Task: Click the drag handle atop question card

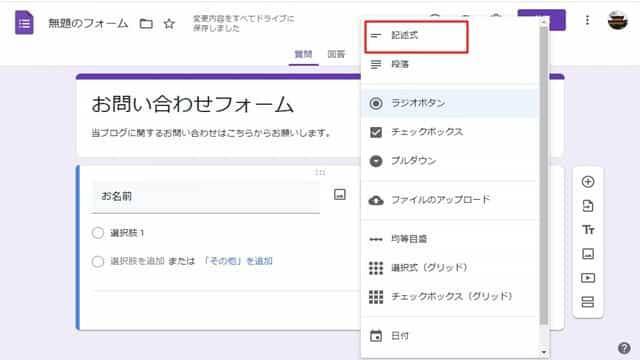Action: click(320, 172)
